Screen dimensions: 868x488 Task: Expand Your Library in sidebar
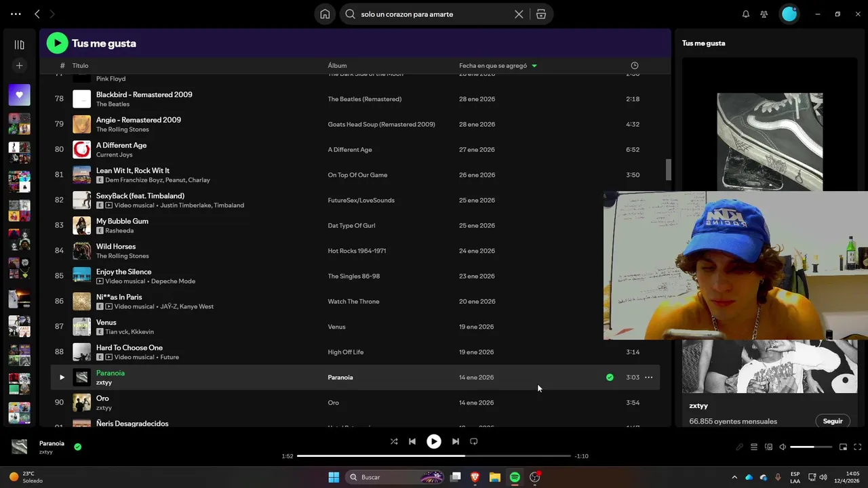(x=20, y=45)
